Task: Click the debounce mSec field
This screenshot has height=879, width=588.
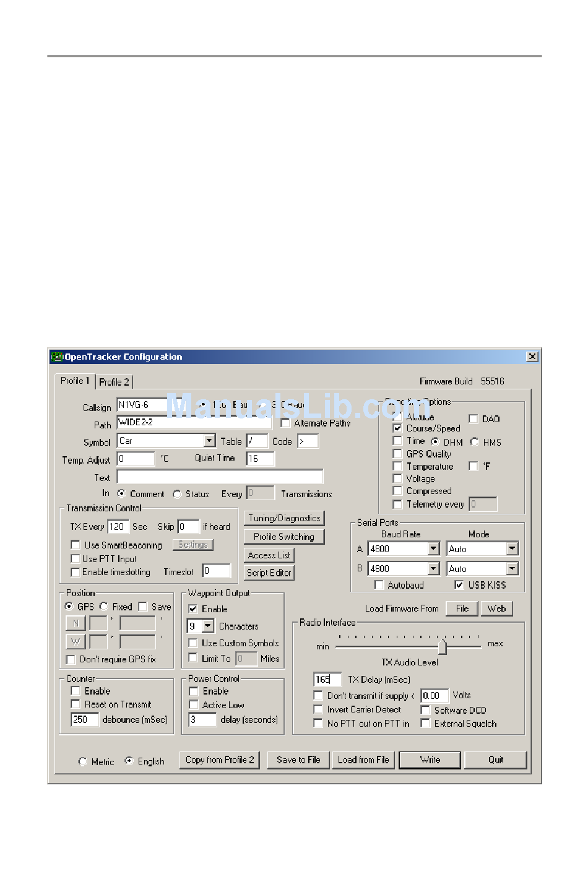Action: 85,719
